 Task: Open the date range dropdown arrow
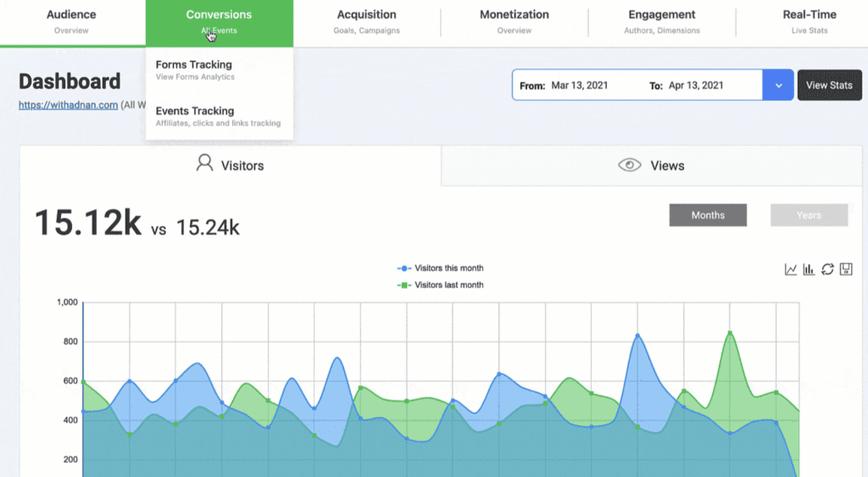pos(778,86)
